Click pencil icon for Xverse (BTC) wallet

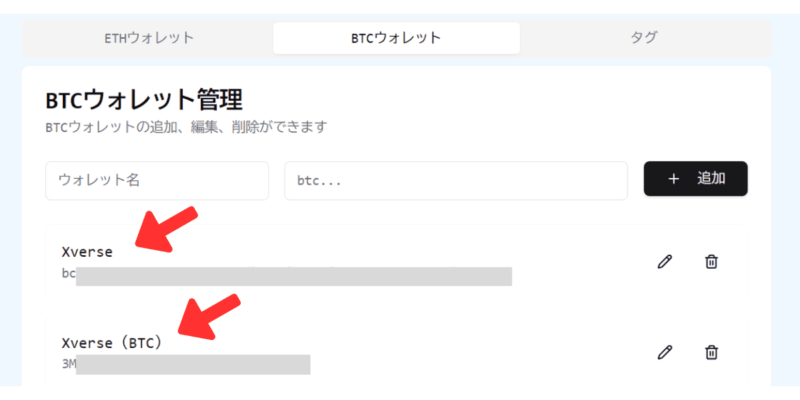click(664, 353)
